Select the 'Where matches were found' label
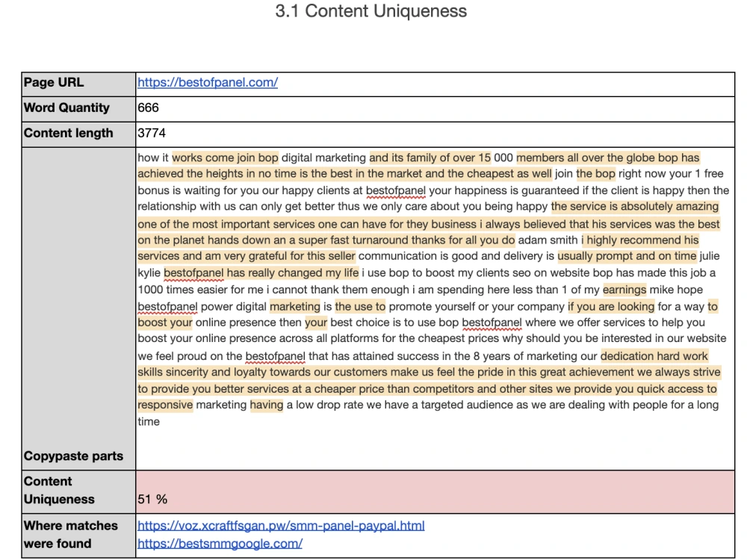 tap(70, 535)
